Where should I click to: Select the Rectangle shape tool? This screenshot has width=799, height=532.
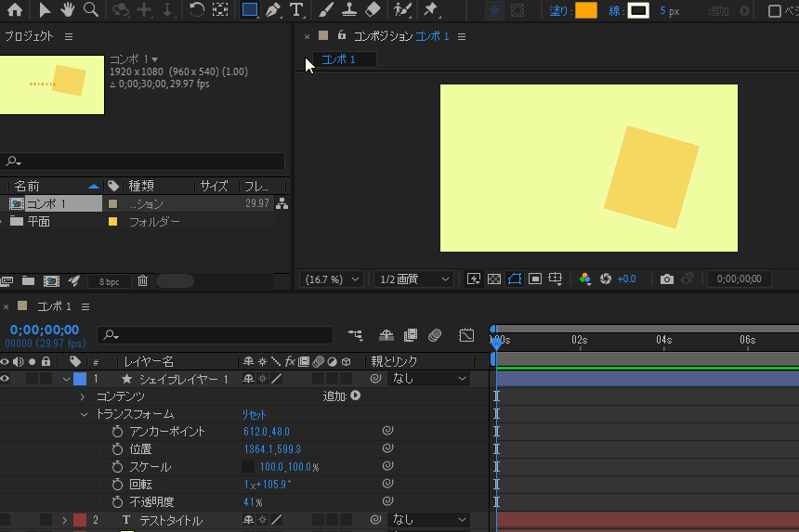pos(250,9)
